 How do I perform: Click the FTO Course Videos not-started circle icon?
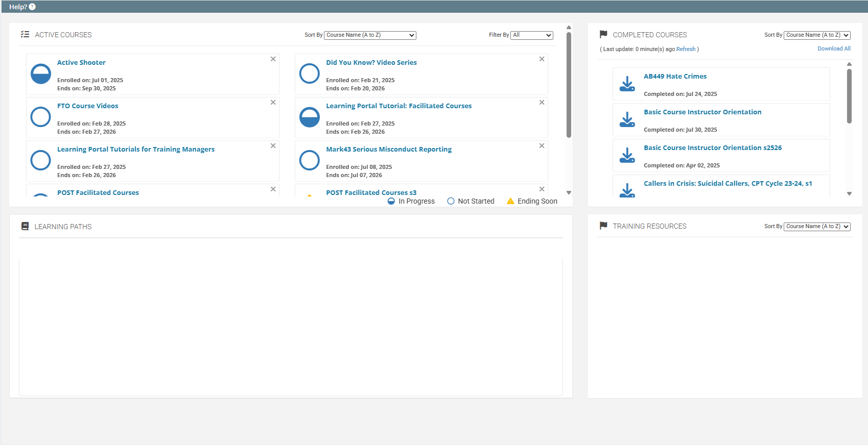[41, 117]
